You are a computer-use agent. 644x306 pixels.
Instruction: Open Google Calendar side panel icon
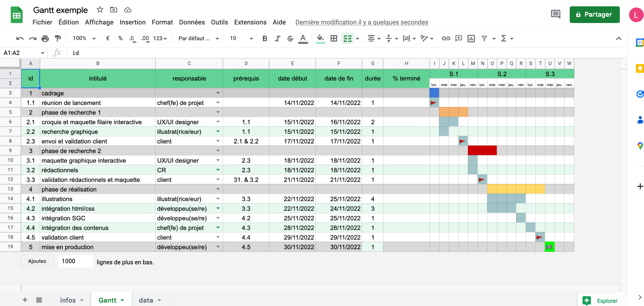click(x=639, y=43)
